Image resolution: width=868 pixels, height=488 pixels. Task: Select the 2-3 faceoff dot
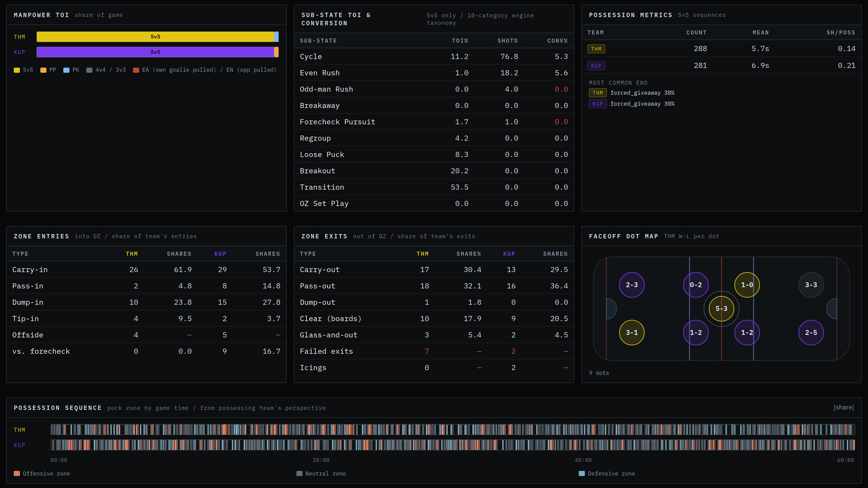point(632,285)
